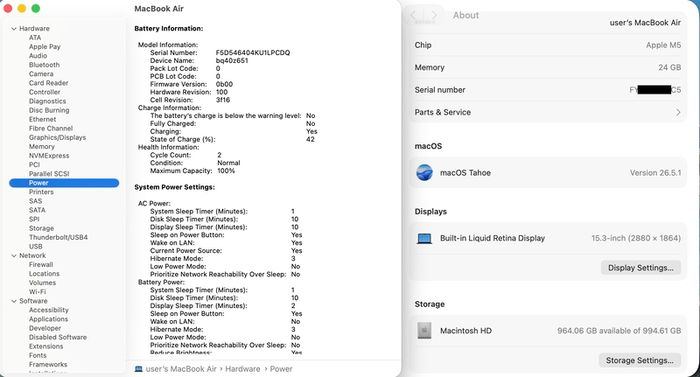
Task: Click the green zoom window button
Action: pos(36,8)
